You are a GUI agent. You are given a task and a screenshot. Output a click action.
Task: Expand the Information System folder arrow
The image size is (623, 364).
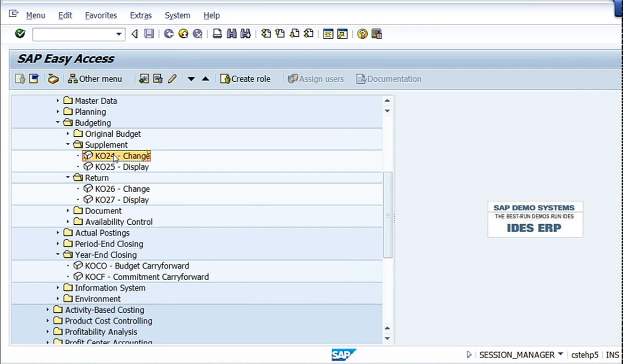(58, 288)
